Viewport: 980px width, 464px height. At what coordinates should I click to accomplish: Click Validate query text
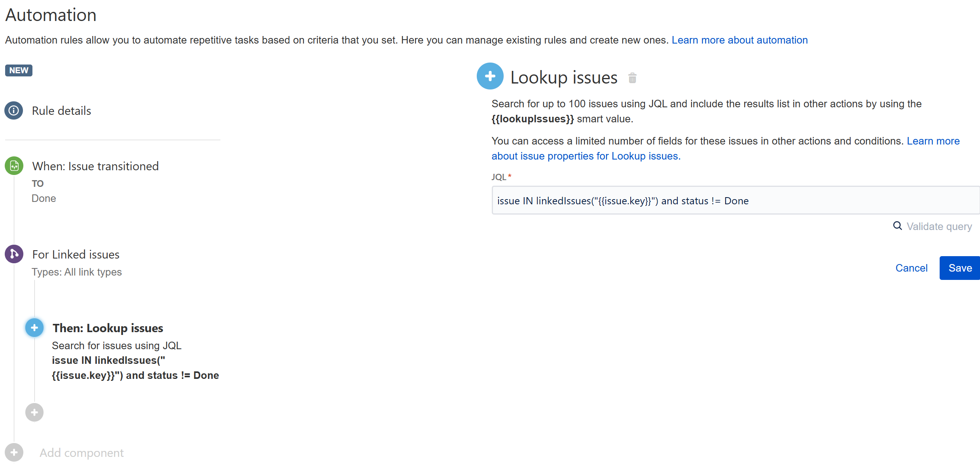point(939,226)
